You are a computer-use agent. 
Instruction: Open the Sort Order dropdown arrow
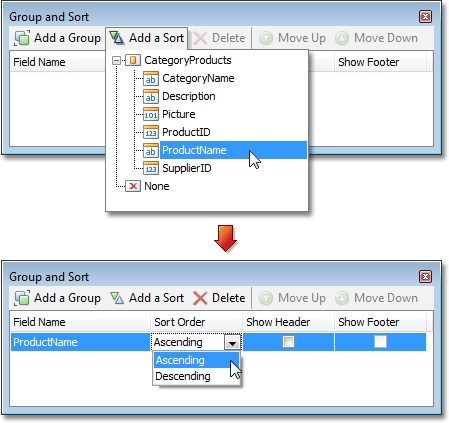pos(232,342)
